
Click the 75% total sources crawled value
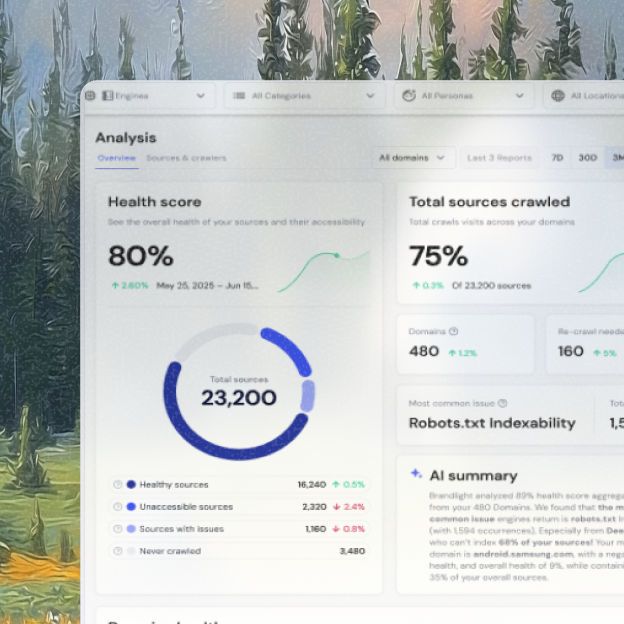click(439, 255)
